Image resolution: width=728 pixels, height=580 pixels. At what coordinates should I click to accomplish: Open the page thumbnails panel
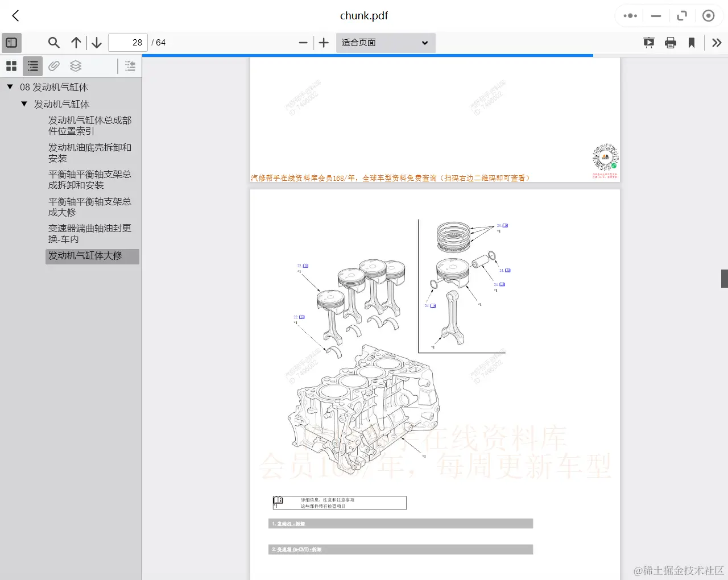(x=11, y=66)
